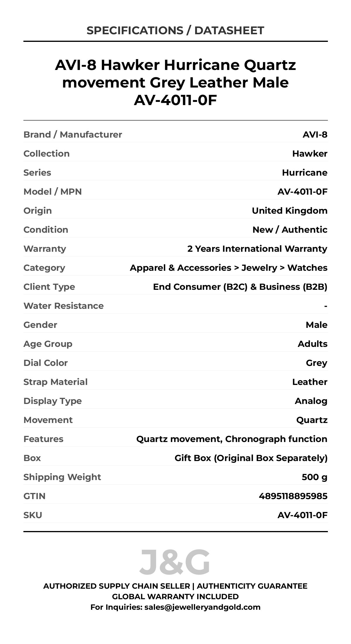
Task: Select the New / Authentic condition value
Action: tap(290, 229)
